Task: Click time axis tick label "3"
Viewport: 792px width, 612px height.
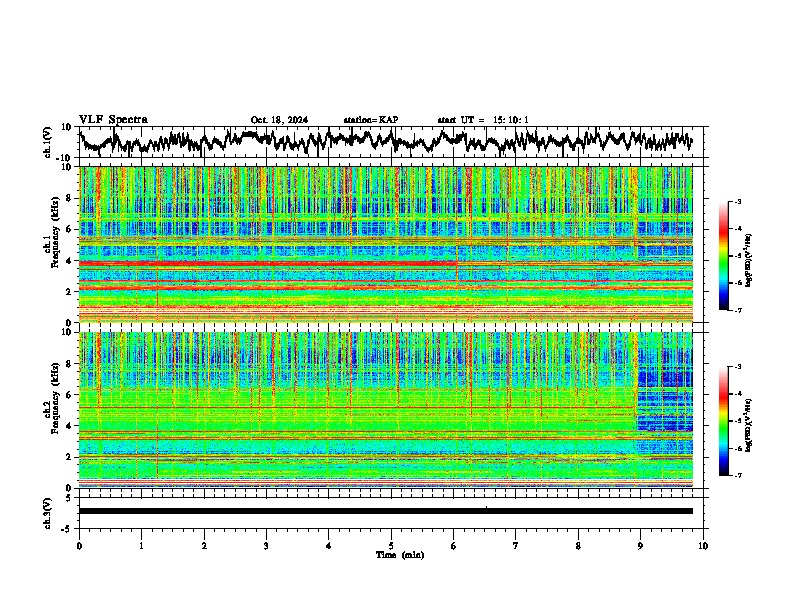Action: click(266, 546)
